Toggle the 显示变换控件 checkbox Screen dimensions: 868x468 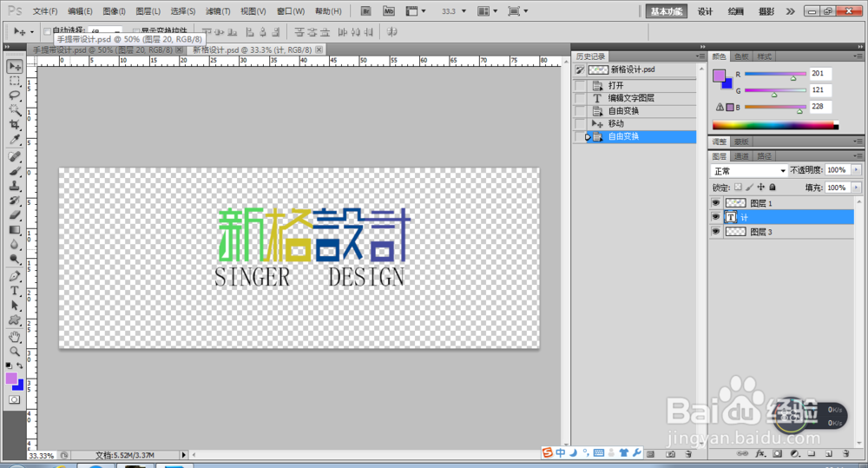coord(136,31)
